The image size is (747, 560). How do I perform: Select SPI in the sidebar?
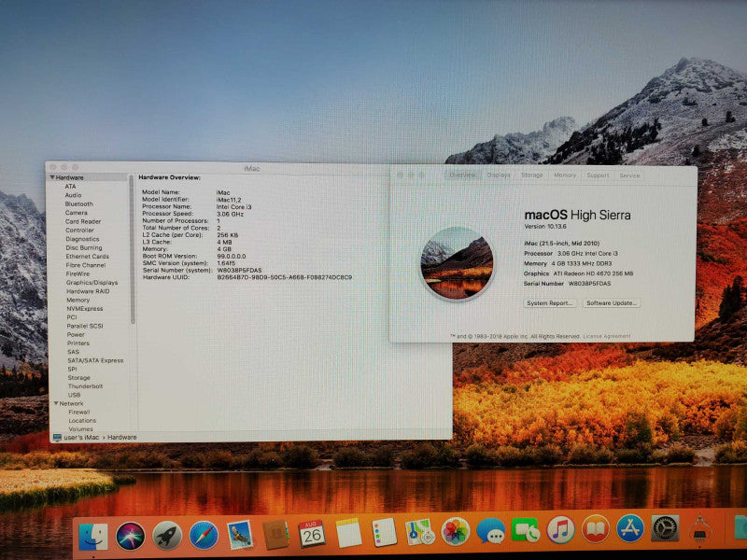72,369
